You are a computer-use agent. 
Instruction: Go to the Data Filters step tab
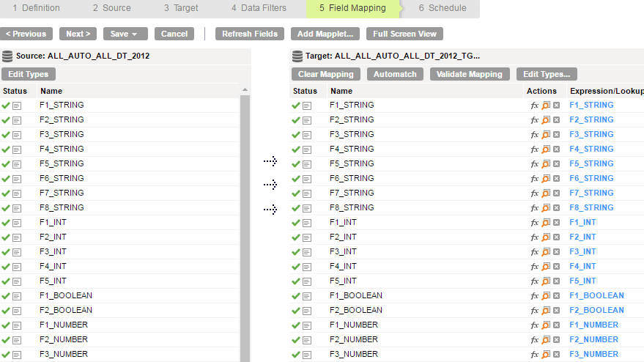click(x=259, y=8)
